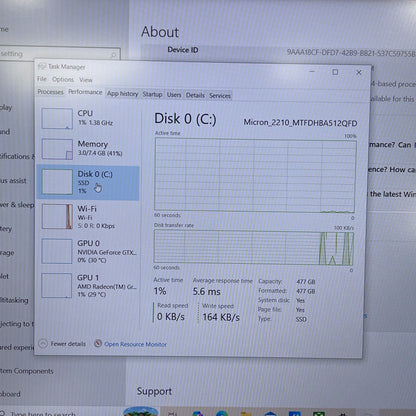Select the Memory graph thumbnail in sidebar

57,149
